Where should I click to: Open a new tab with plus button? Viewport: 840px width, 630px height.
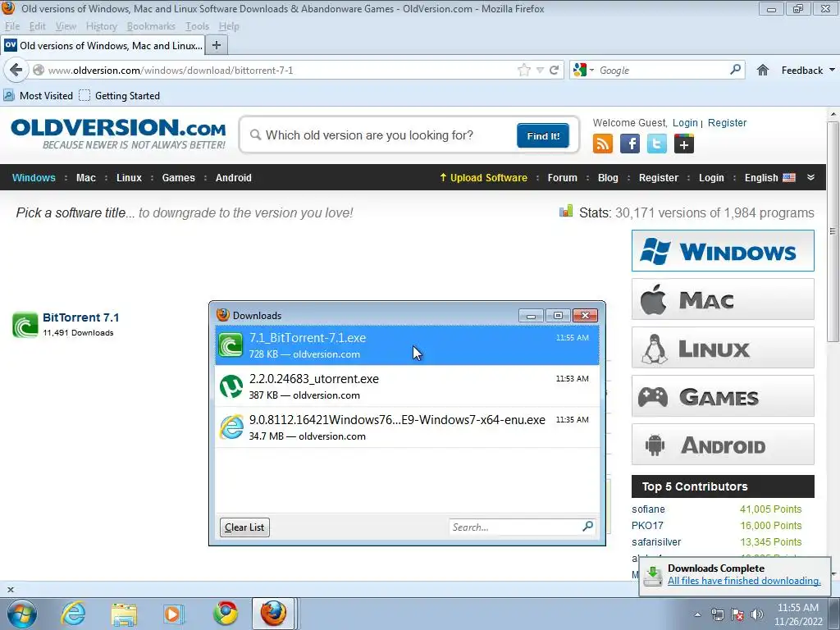click(217, 46)
